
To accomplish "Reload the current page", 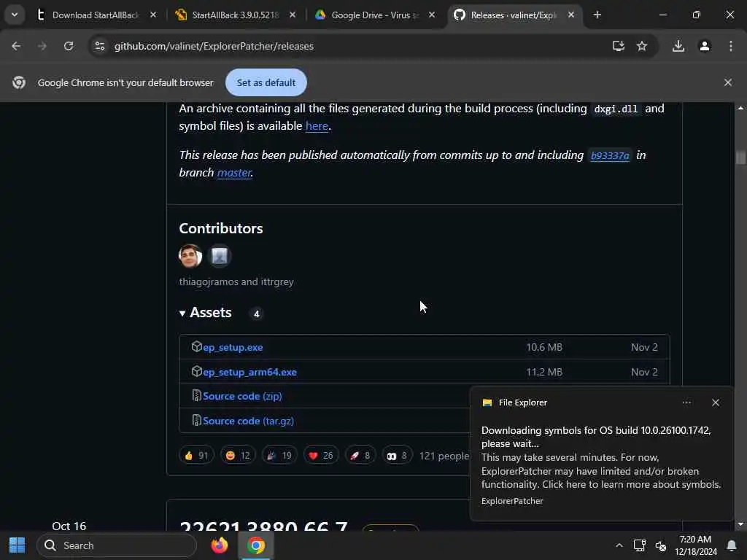I will [69, 46].
